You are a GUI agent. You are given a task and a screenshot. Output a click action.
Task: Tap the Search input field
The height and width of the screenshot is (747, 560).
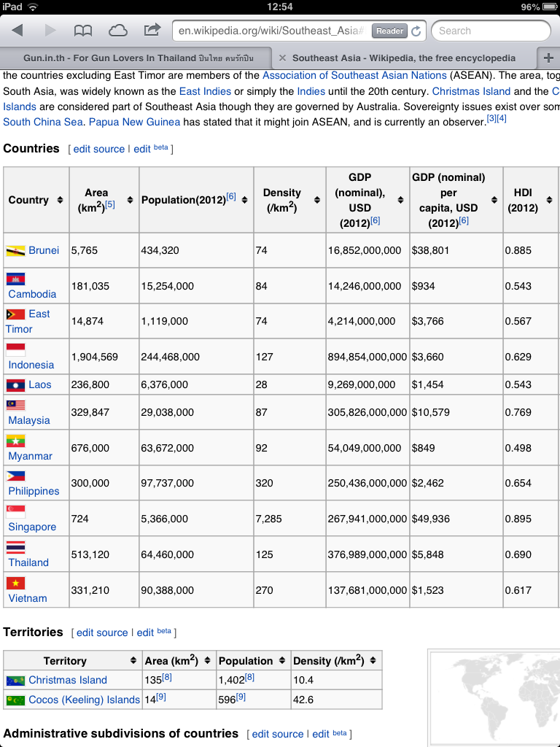[x=491, y=31]
